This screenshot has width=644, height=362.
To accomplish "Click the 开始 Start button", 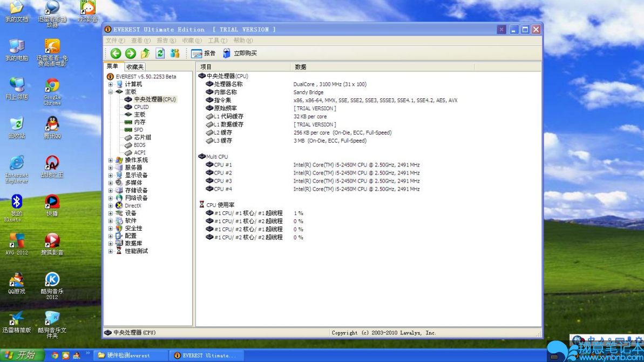I will coord(22,356).
